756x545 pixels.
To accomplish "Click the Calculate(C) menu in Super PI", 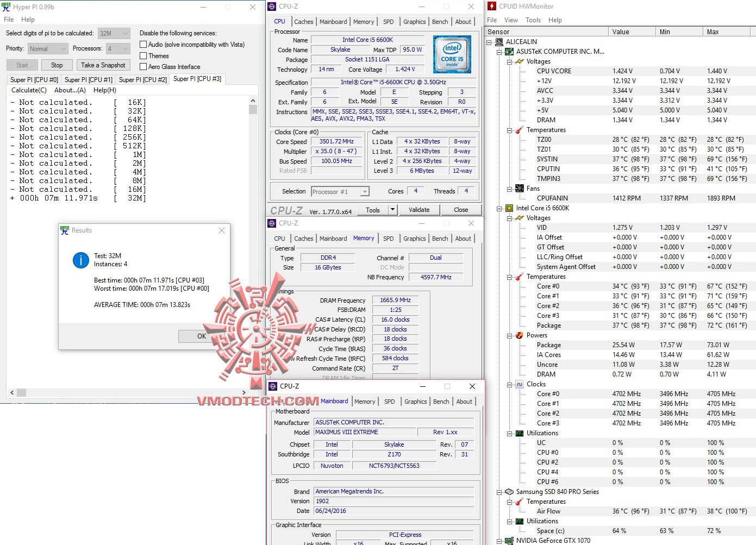I will click(29, 90).
